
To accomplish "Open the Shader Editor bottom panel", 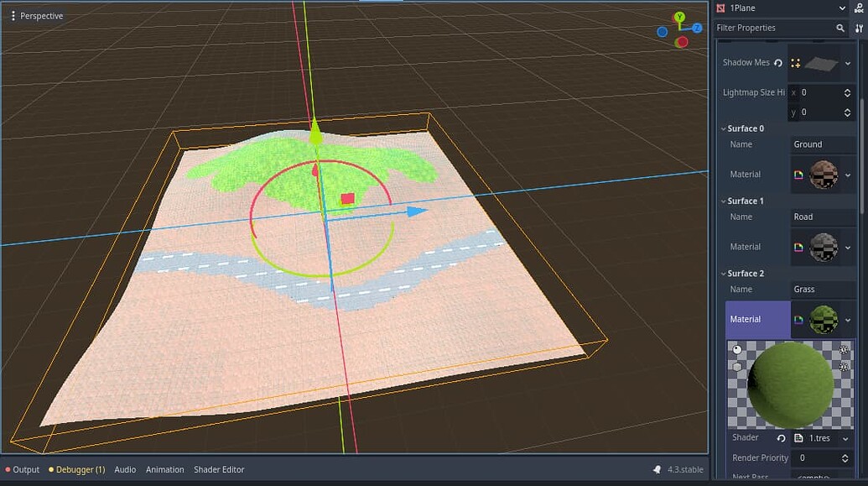I will (x=219, y=470).
